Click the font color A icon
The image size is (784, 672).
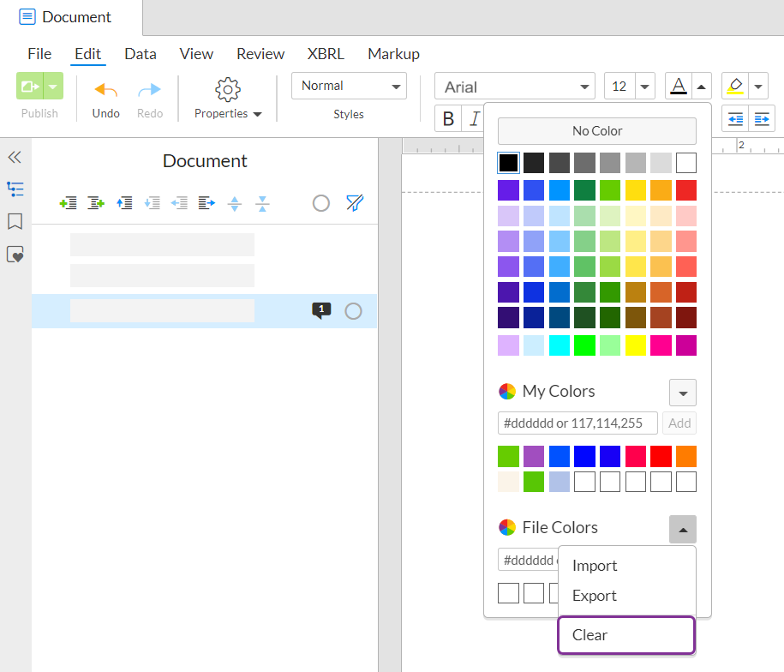[679, 86]
